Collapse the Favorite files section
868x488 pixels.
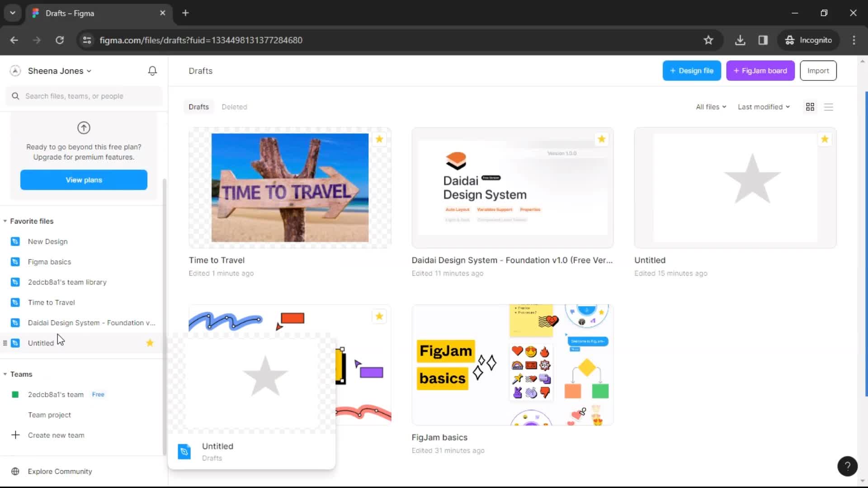pos(5,221)
